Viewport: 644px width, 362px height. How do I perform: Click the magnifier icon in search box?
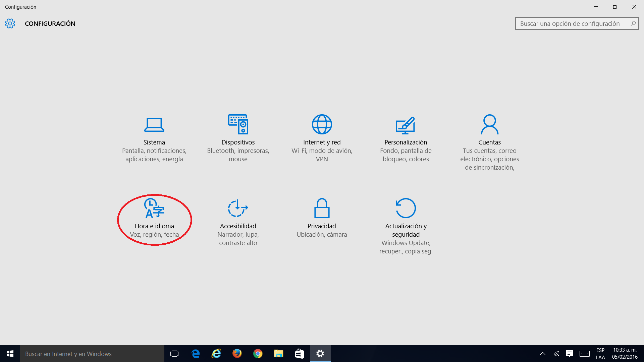pos(633,23)
